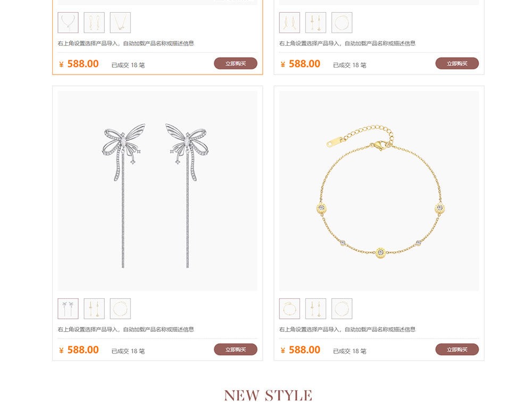This screenshot has width=532, height=402.
Task: Select hook earrings thumbnail in top-right card
Action: 290,23
